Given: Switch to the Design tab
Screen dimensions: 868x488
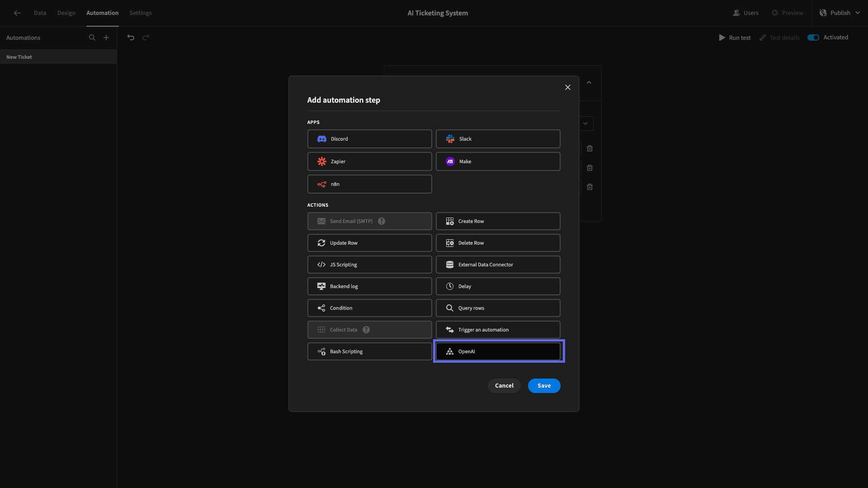Looking at the screenshot, I should tap(66, 13).
